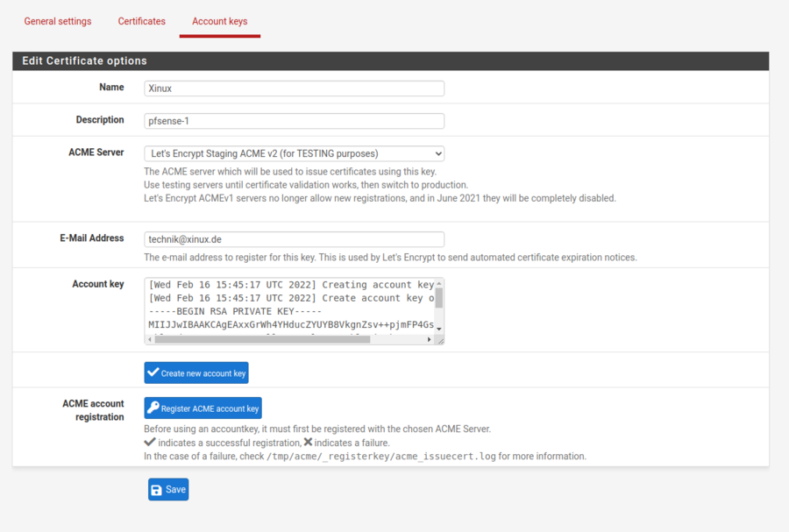The width and height of the screenshot is (789, 532).
Task: Click the Save button
Action: 167,489
